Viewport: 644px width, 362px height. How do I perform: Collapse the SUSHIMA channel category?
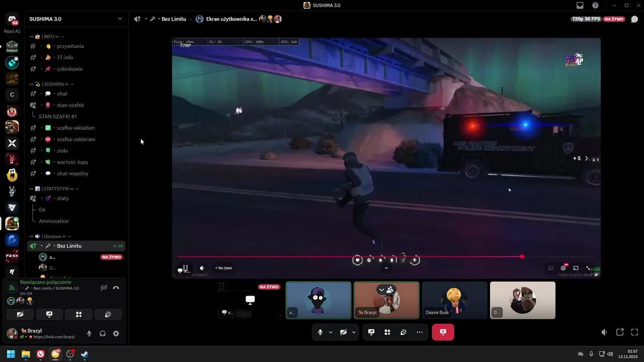[51, 84]
